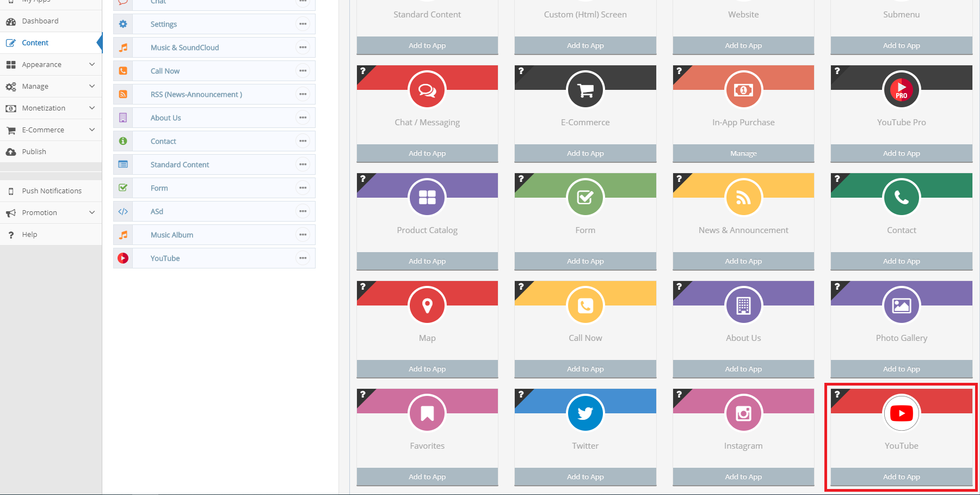Screen dimensions: 980x495
Task: Click the Music Album note icon in list
Action: [x=123, y=235]
